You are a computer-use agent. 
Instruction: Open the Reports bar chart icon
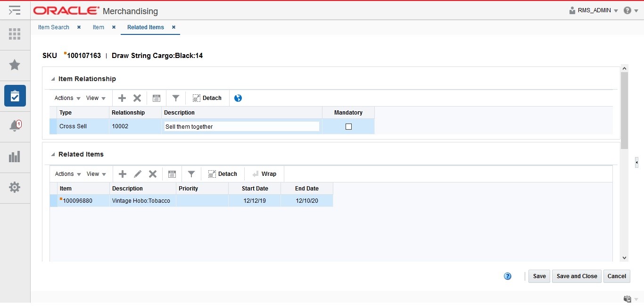pos(15,157)
